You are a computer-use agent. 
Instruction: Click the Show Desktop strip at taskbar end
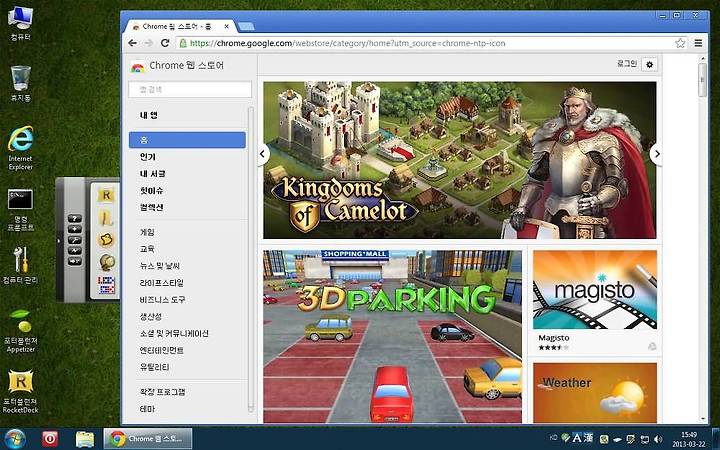click(x=715, y=439)
